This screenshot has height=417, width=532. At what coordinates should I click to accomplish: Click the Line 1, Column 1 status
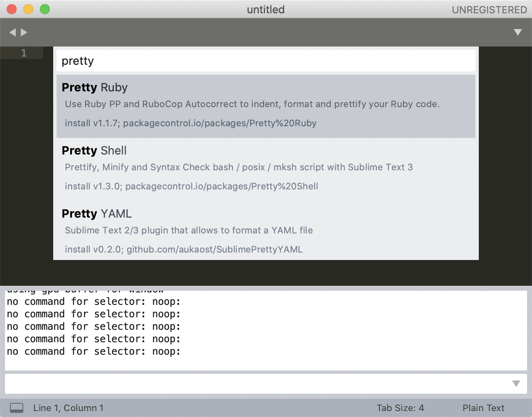pos(69,408)
